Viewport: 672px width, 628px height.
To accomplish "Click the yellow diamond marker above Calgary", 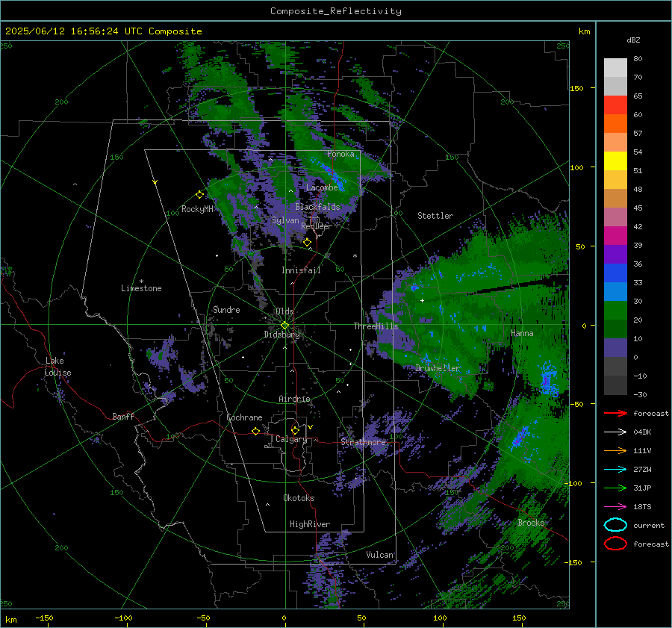I will [295, 430].
